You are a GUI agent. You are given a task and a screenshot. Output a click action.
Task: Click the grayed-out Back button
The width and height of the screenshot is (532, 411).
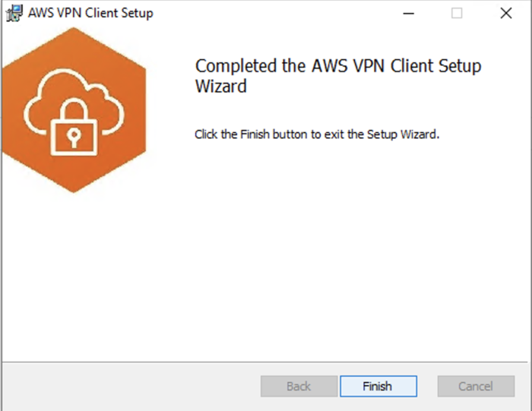299,386
